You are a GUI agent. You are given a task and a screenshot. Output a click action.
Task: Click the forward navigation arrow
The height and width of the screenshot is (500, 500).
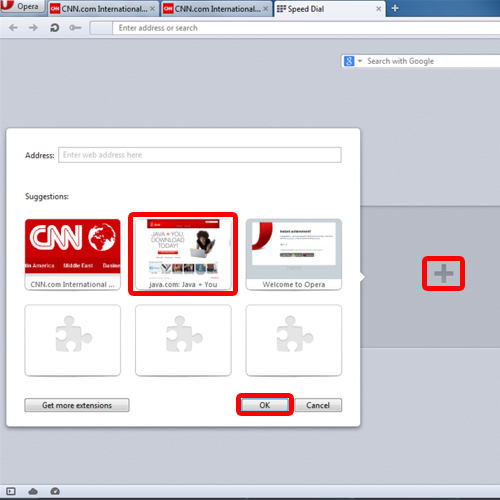click(33, 28)
